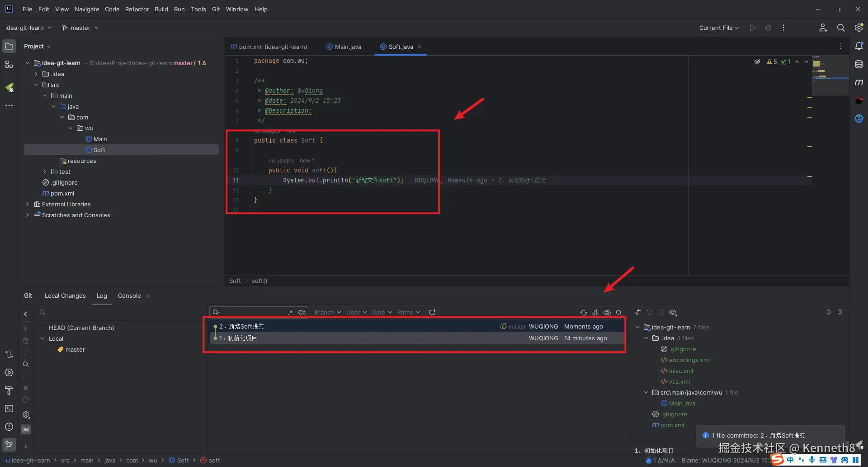
Task: Open Git branches pane settings gear
Action: click(26, 415)
